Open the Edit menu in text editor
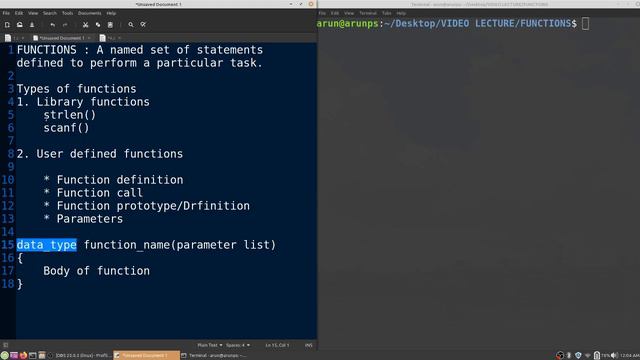The width and height of the screenshot is (640, 360). click(x=19, y=13)
